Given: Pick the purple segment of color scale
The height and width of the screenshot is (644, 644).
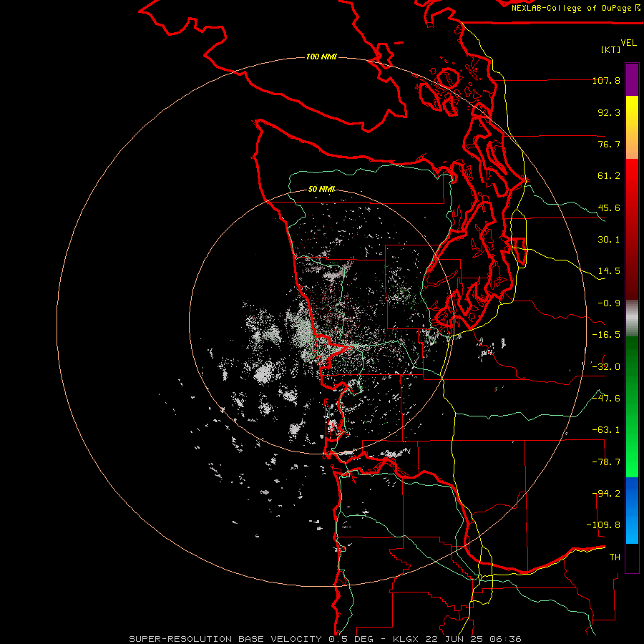Looking at the screenshot, I should [632, 79].
